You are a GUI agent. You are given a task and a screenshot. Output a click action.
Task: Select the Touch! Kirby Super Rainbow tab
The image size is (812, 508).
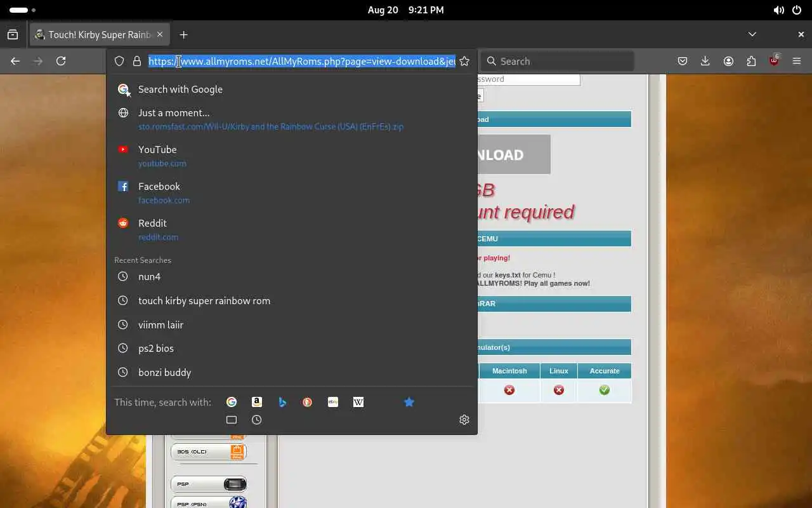(99, 35)
